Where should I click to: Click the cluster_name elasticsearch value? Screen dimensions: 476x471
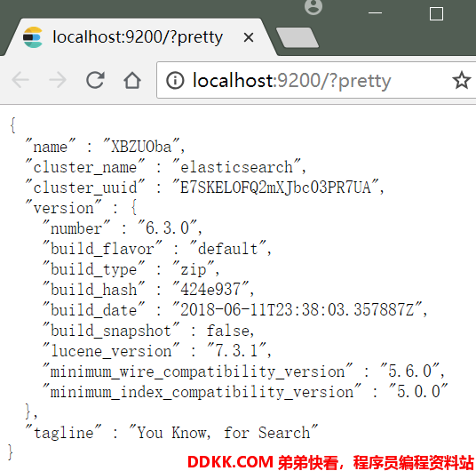(x=236, y=167)
